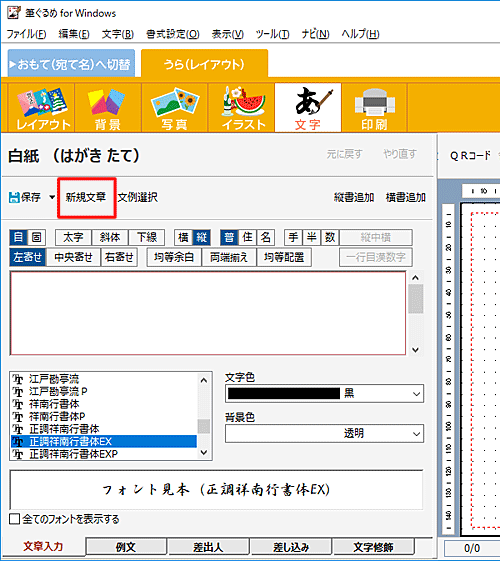Viewport: 500px width, 561px height.
Task: Select the 文字 text category
Action: (308, 108)
